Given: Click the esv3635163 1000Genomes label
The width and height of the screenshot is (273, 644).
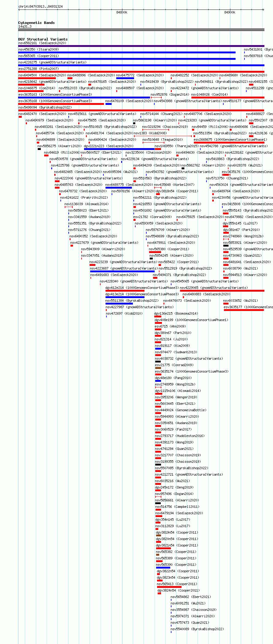Looking at the screenshot, I should click(55, 94).
